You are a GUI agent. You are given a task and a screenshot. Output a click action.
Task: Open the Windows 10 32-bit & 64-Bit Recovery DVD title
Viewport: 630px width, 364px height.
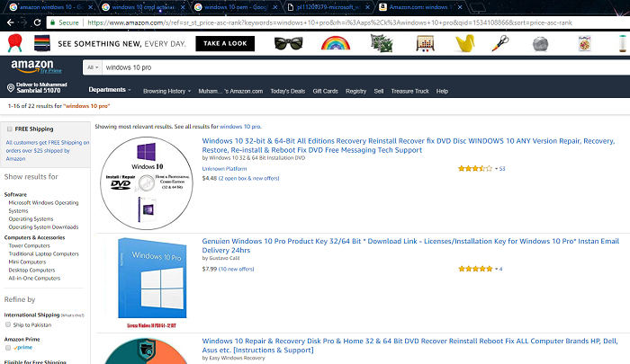[x=409, y=146]
